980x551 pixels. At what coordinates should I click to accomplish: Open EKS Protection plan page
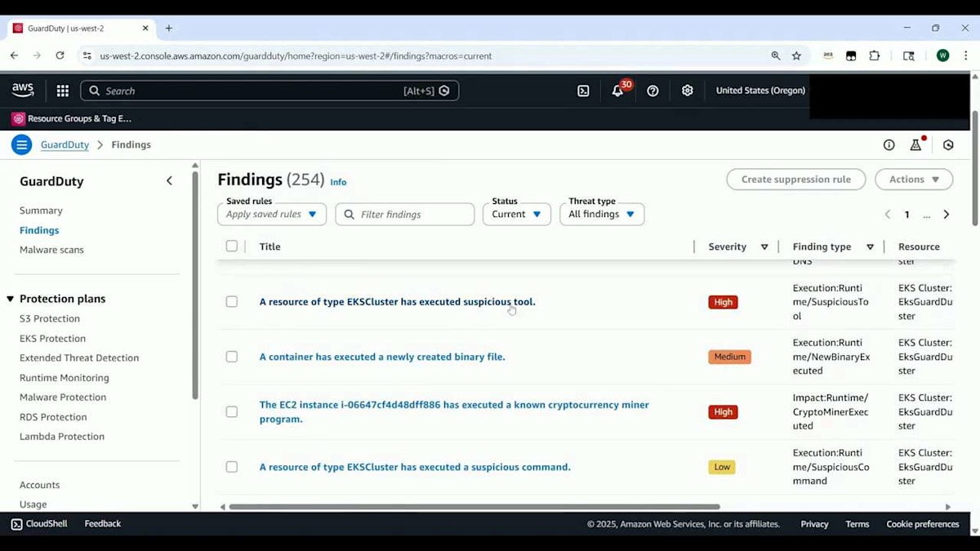[x=52, y=338]
